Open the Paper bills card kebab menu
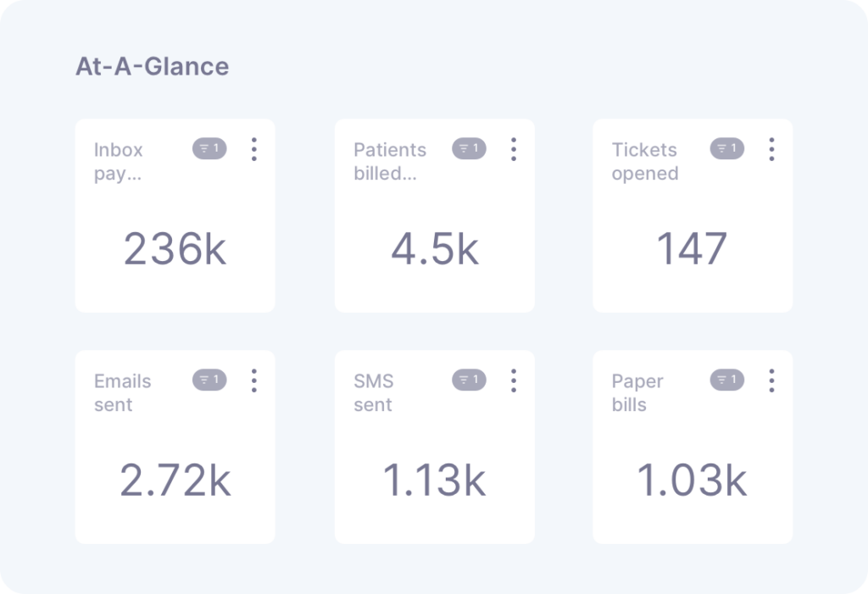Image resolution: width=868 pixels, height=594 pixels. pyautogui.click(x=771, y=380)
